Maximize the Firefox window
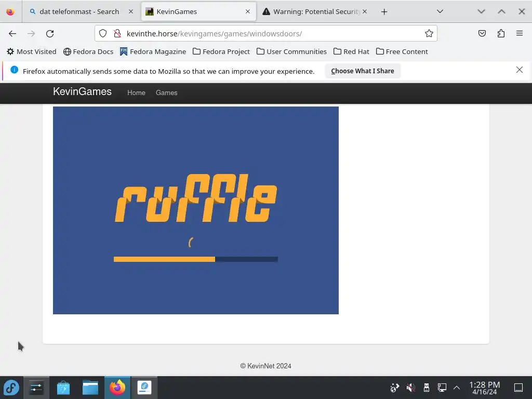The width and height of the screenshot is (532, 399). coord(501,11)
